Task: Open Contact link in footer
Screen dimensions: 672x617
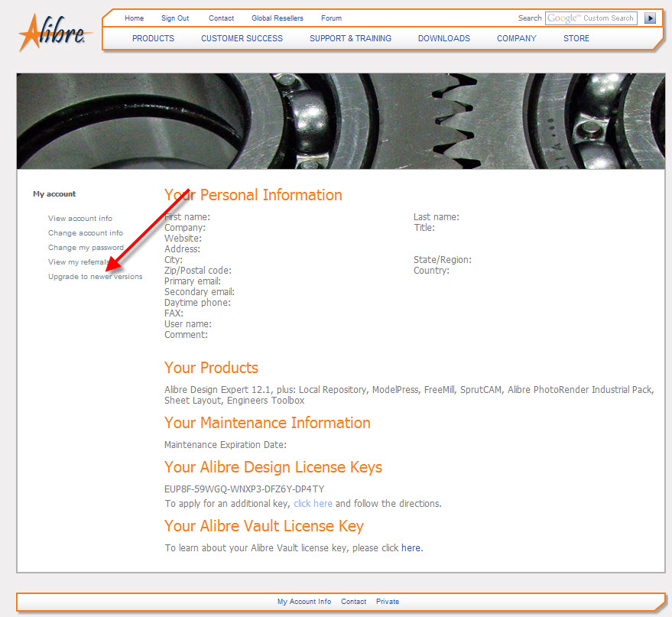Action: (x=353, y=602)
